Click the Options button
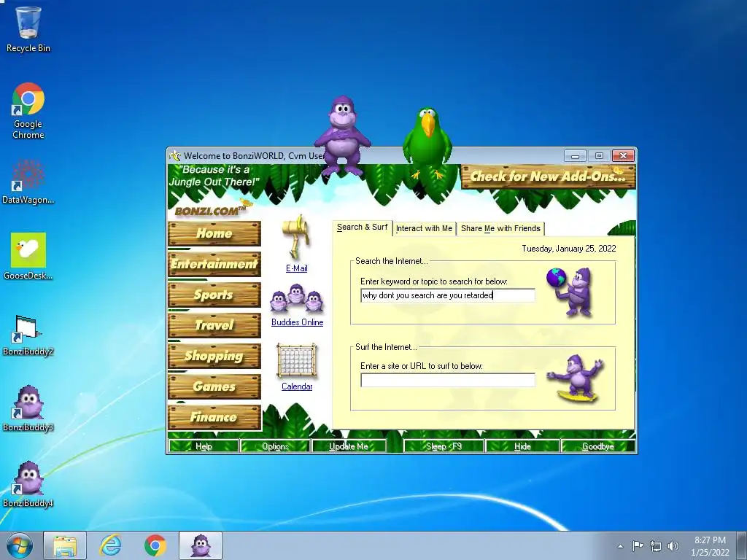This screenshot has width=747, height=560. [x=275, y=446]
